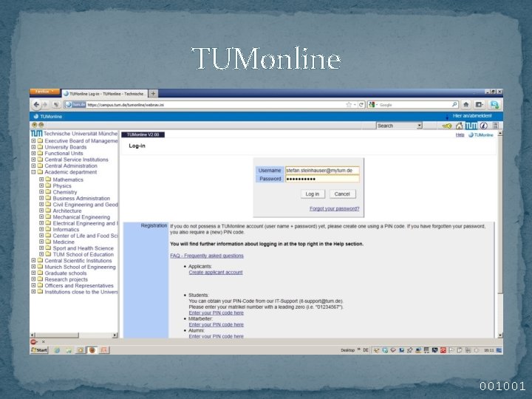The height and width of the screenshot is (399, 532).
Task: Open Medicine department entry
Action: click(64, 242)
